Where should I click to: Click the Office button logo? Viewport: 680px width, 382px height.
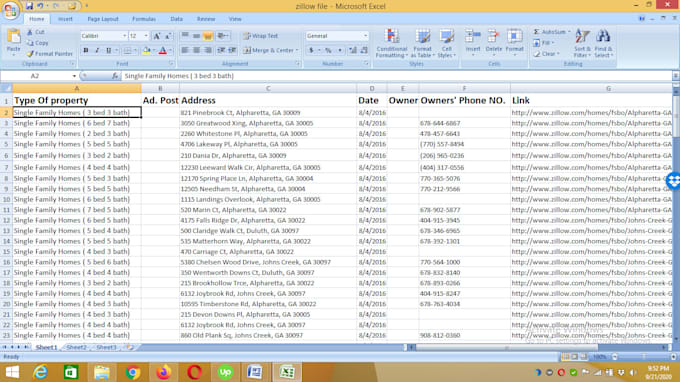click(10, 10)
